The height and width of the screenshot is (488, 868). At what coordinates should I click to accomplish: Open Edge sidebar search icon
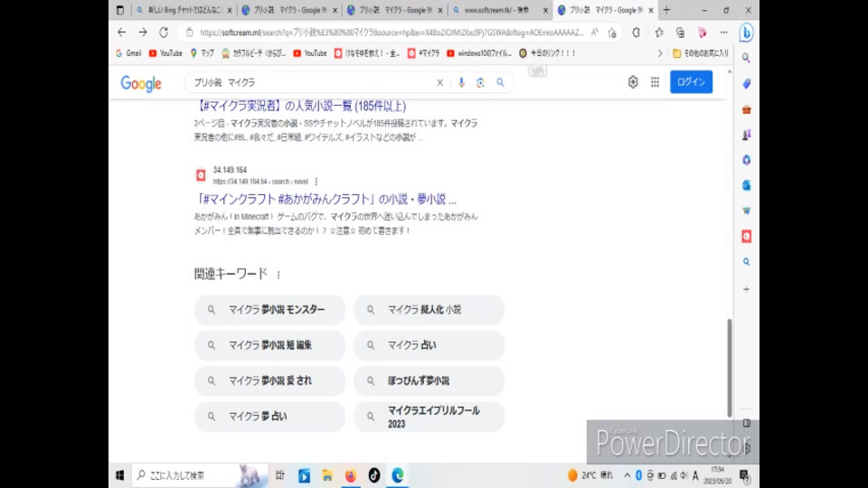746,58
